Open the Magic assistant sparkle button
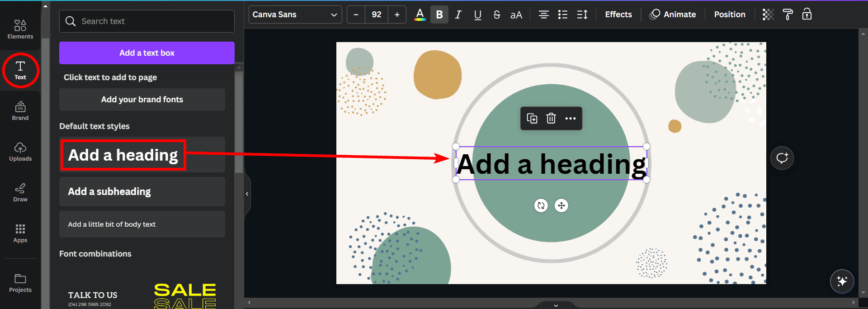868x309 pixels. [842, 281]
